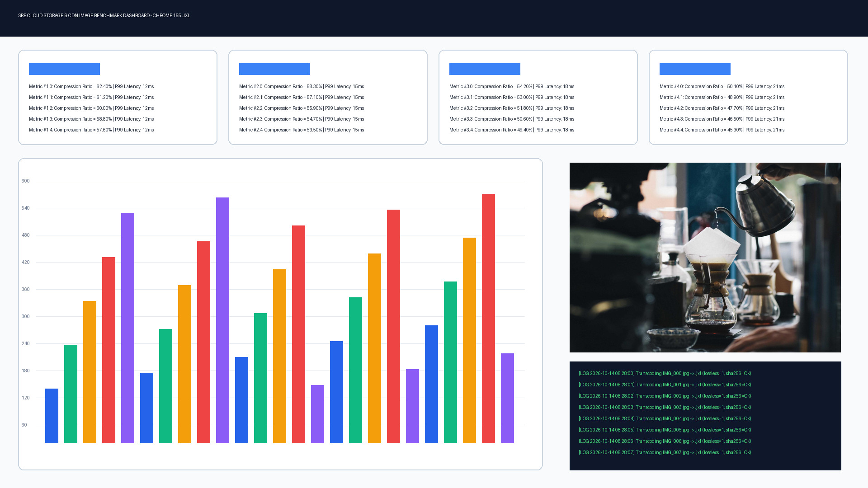Image resolution: width=868 pixels, height=488 pixels.
Task: Select the Metric #1.2 line showing 60.00%
Action: (x=91, y=108)
